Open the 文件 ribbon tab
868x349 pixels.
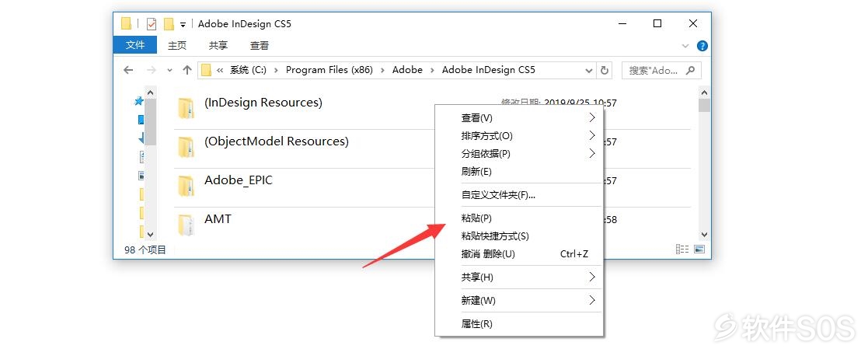point(135,45)
